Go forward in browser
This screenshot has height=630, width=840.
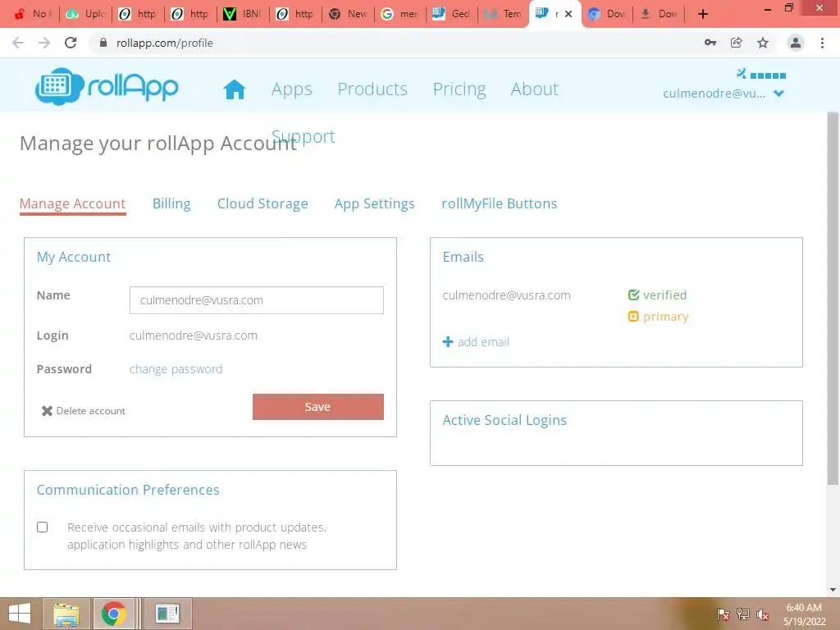(44, 43)
